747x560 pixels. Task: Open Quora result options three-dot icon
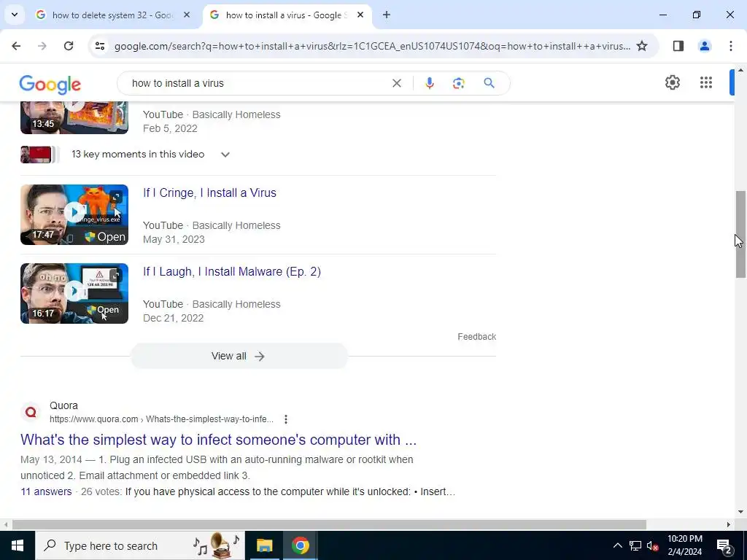click(285, 419)
